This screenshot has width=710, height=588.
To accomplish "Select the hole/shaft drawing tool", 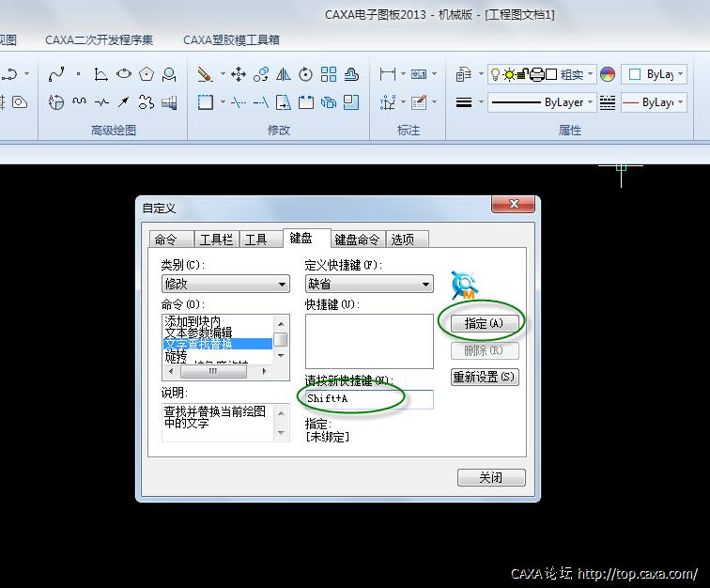I will (169, 102).
